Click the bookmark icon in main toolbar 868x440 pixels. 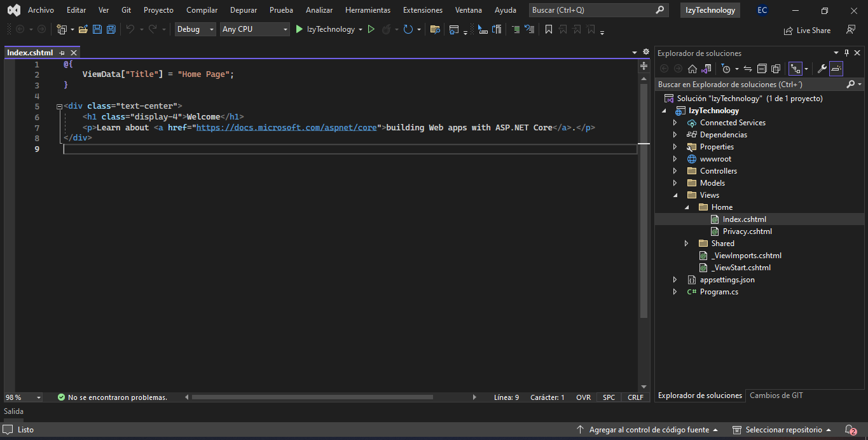(x=549, y=29)
